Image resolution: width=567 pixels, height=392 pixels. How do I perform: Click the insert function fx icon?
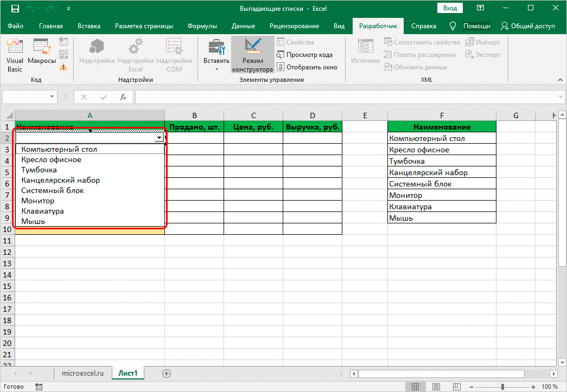(x=123, y=97)
